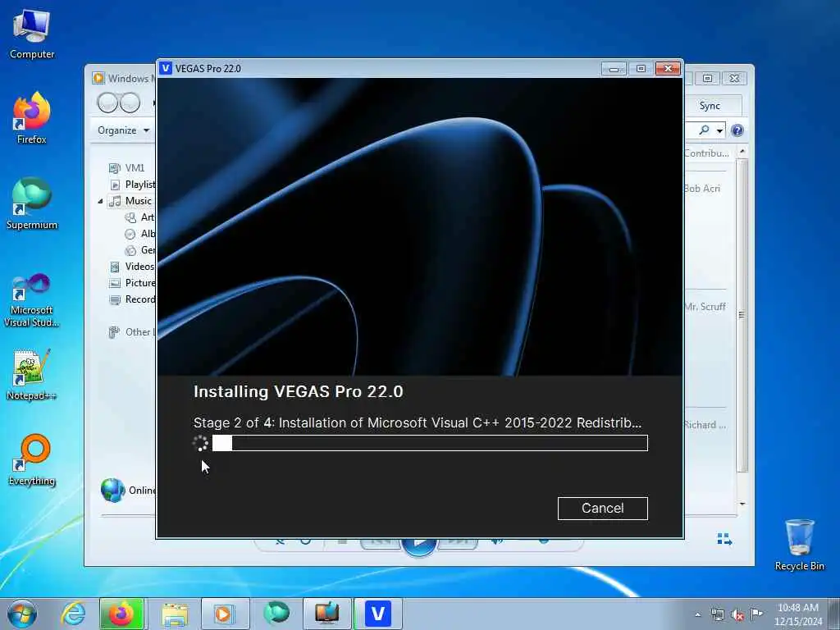The height and width of the screenshot is (630, 840).
Task: Switch to Firefox in the taskbar
Action: [121, 614]
